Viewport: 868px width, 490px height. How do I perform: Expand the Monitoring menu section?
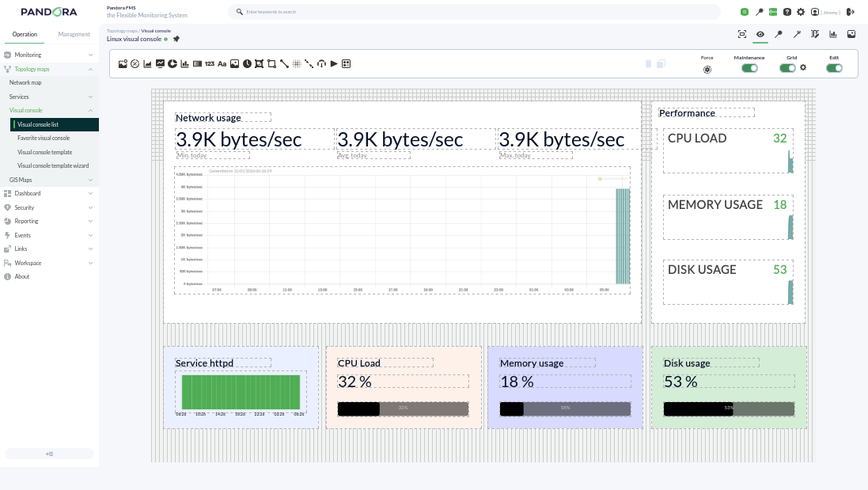[49, 55]
